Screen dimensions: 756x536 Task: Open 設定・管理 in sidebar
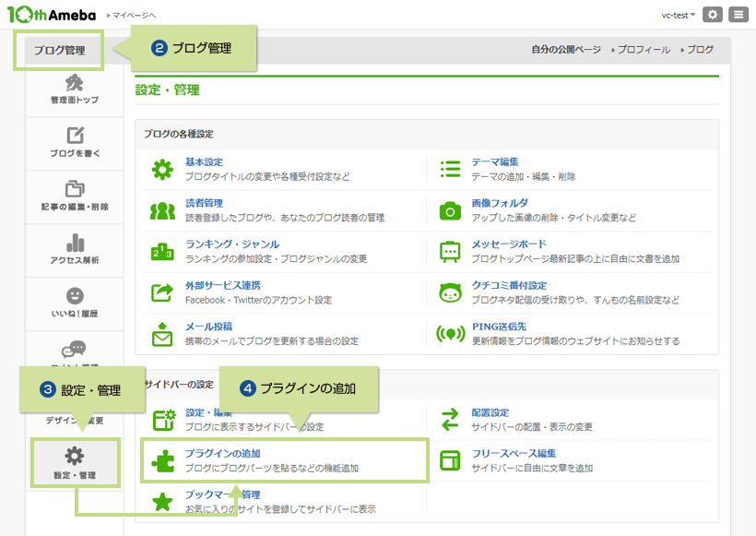tap(75, 463)
